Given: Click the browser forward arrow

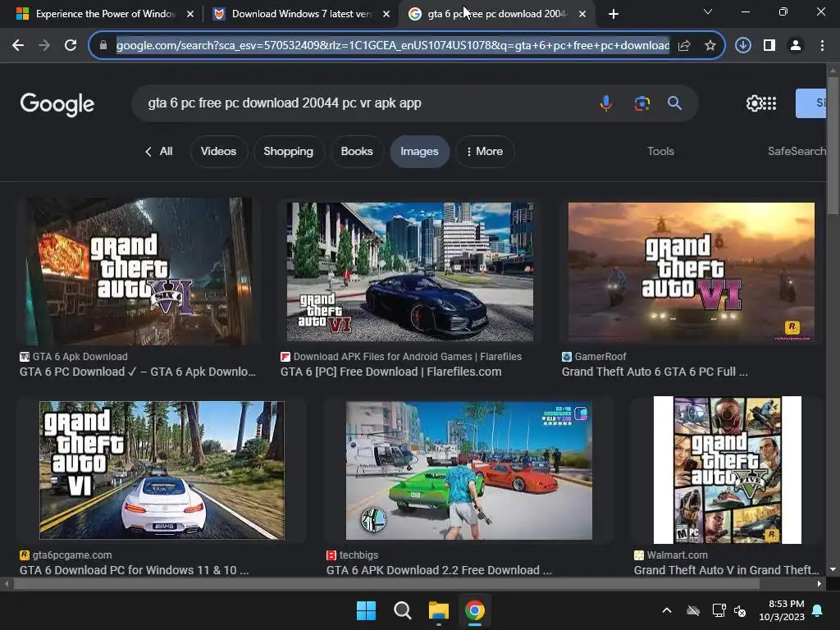Looking at the screenshot, I should (44, 46).
